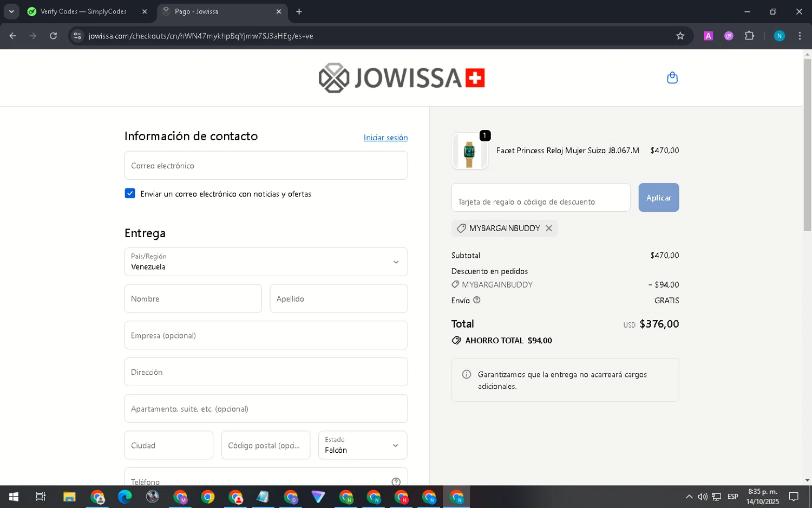
Task: Click the − $94,00 discount value
Action: [664, 285]
